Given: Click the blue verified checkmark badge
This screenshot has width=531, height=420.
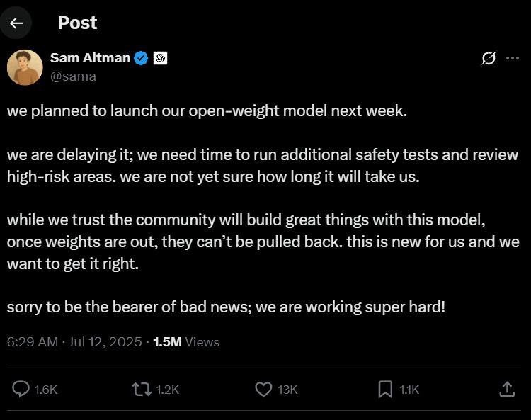Looking at the screenshot, I should [x=141, y=58].
